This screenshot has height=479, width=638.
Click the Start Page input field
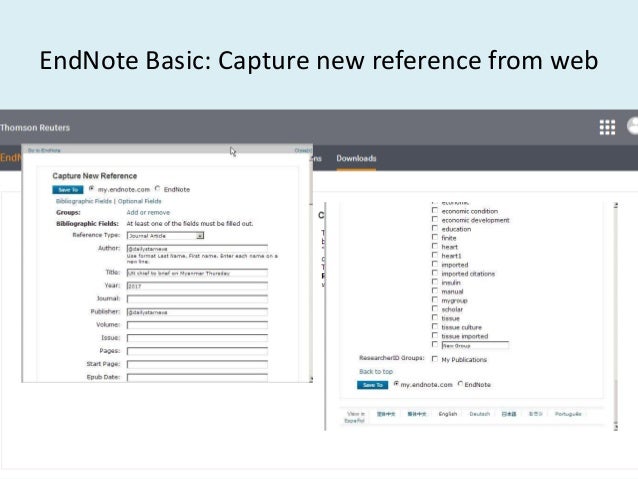197,364
